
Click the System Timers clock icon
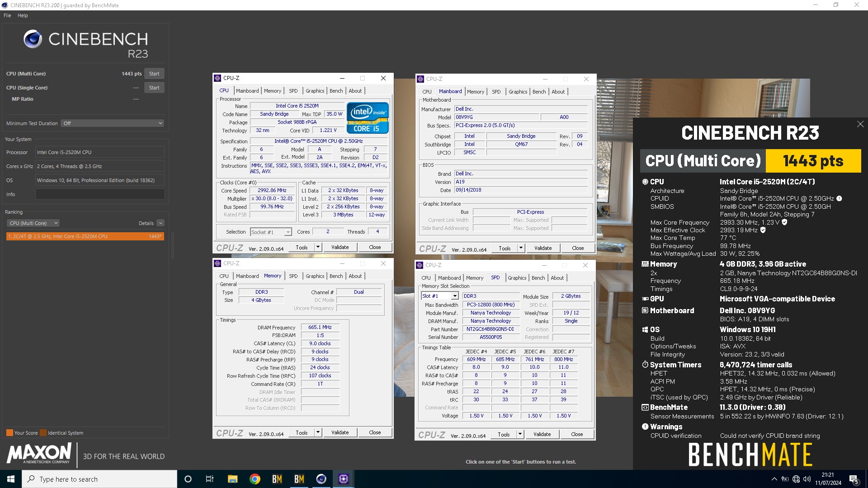point(645,365)
